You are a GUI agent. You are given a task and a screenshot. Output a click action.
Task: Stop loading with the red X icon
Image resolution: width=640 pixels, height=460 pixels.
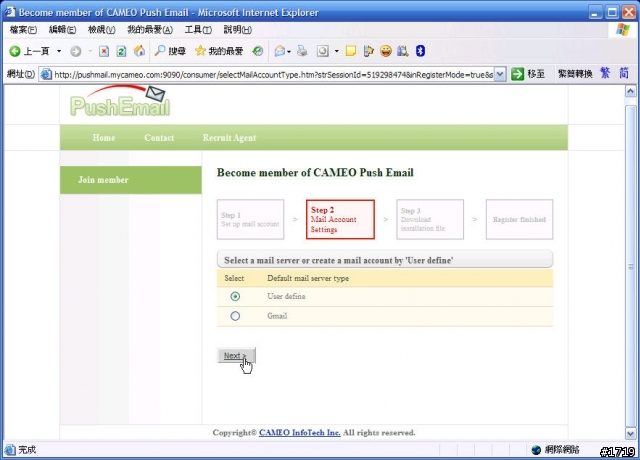[104, 51]
